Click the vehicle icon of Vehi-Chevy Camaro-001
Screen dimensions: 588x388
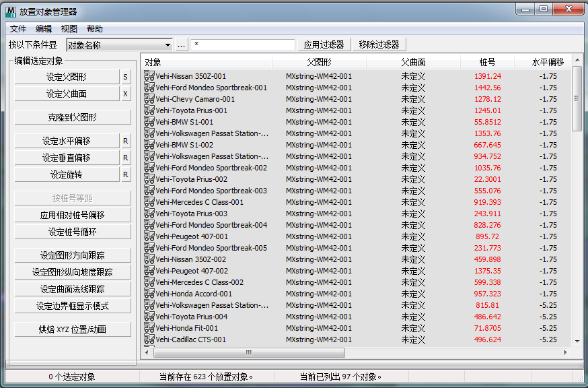(x=149, y=99)
